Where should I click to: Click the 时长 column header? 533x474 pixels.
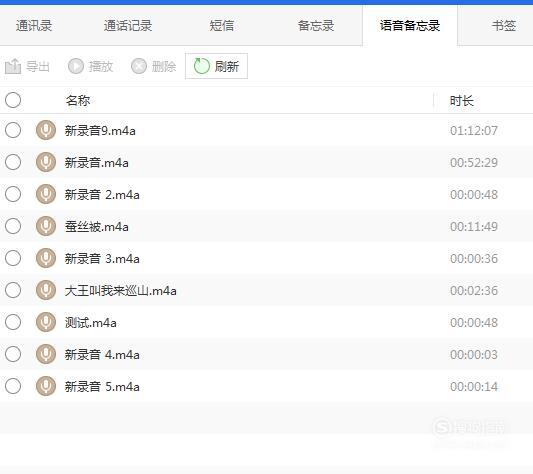click(462, 101)
